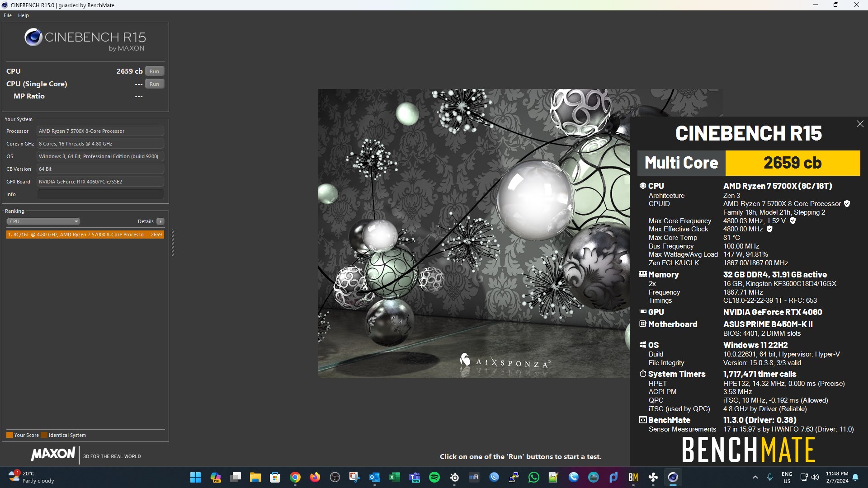Screen dimensions: 868x488
Task: Launch Google Chrome from the taskbar
Action: 295,477
